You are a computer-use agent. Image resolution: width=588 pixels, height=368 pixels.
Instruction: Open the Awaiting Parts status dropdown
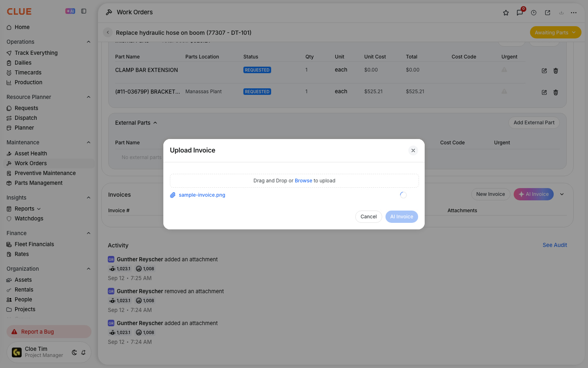point(555,32)
